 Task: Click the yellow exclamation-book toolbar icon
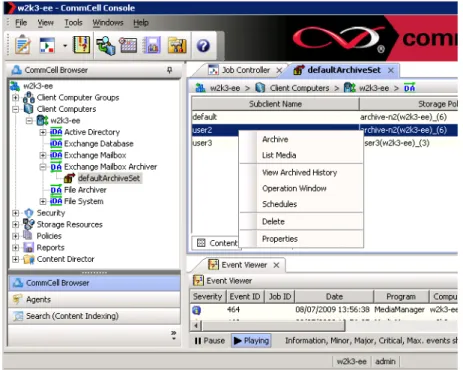coord(81,45)
